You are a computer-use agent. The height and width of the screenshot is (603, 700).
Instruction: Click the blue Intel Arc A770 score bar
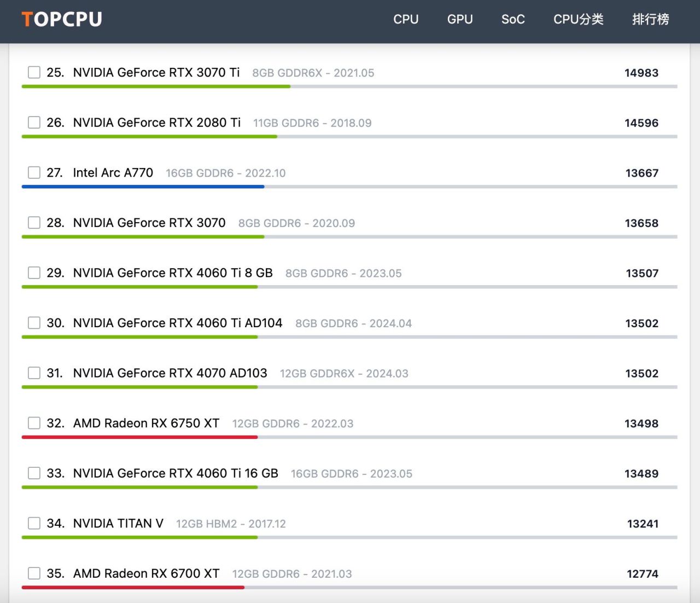click(143, 187)
